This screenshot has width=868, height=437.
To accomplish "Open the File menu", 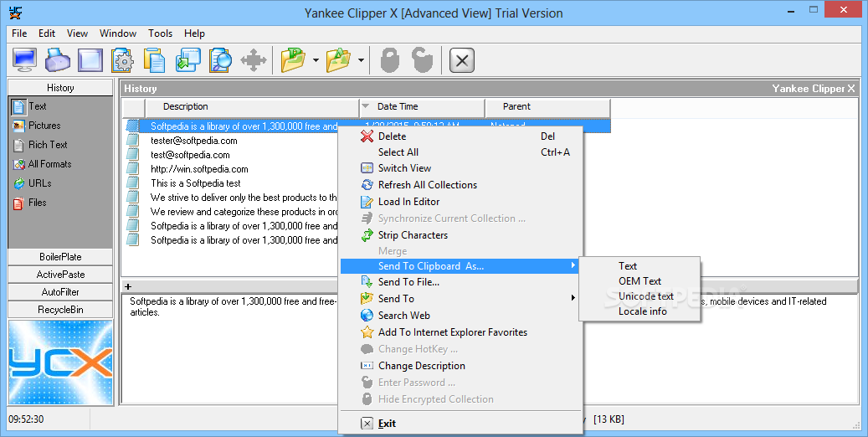I will point(19,33).
